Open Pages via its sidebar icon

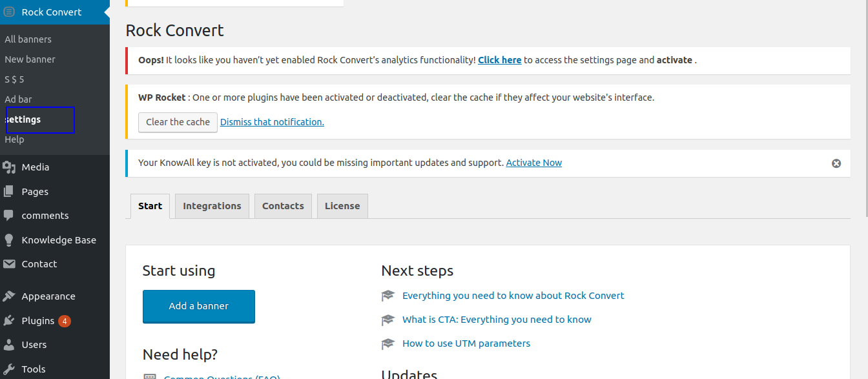point(9,191)
